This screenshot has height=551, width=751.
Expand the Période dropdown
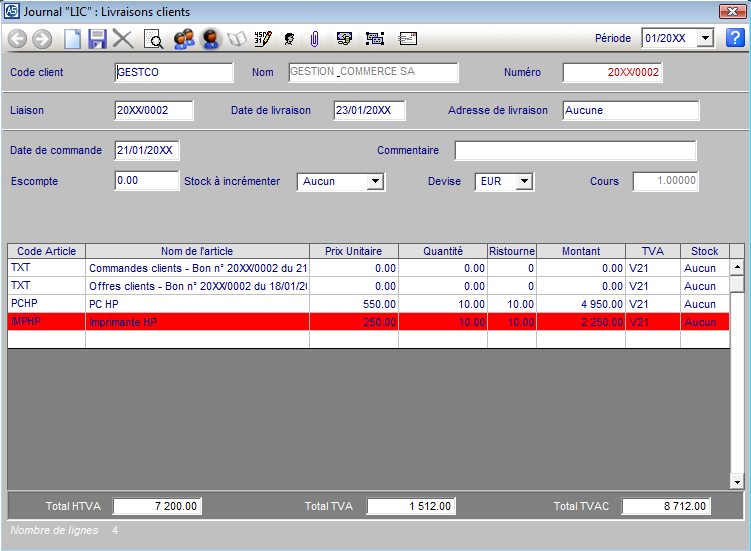click(x=705, y=38)
